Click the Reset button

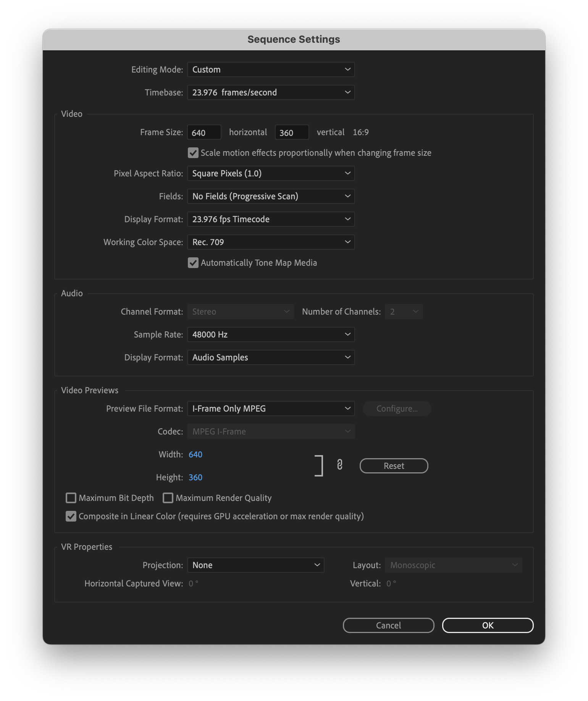[x=394, y=466]
